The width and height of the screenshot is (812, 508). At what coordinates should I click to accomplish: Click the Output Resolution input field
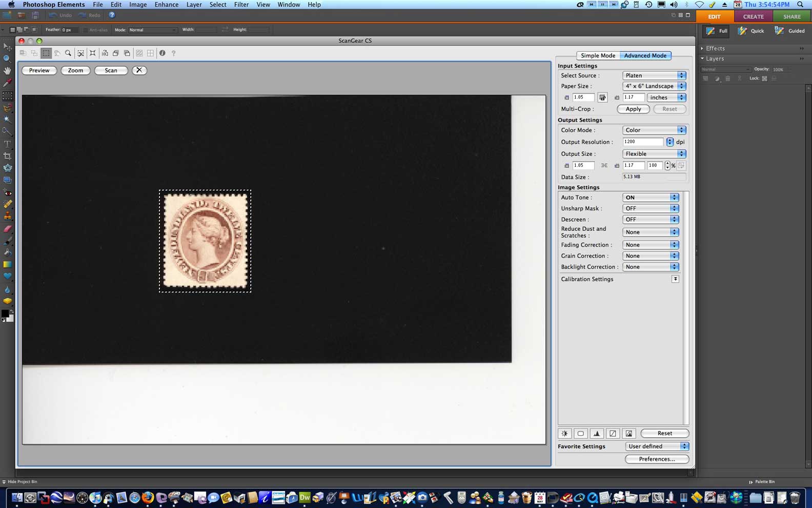(642, 142)
